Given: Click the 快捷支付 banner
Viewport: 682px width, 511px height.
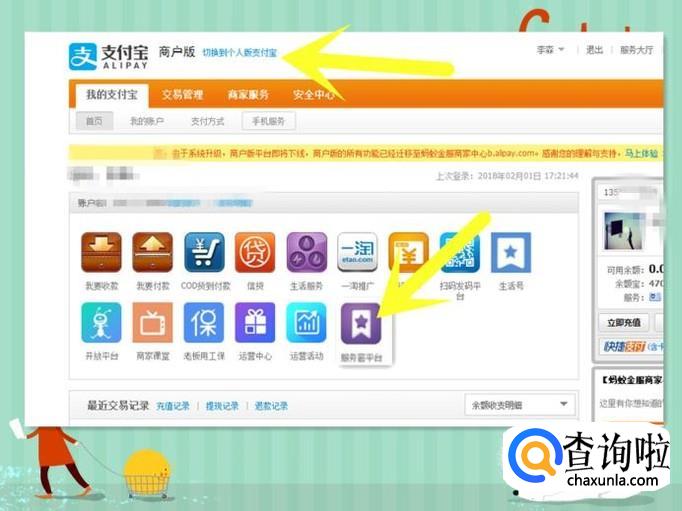Looking at the screenshot, I should click(x=632, y=347).
